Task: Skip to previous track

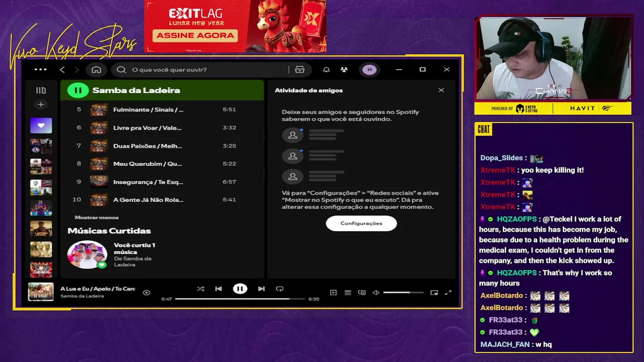Action: [x=218, y=289]
